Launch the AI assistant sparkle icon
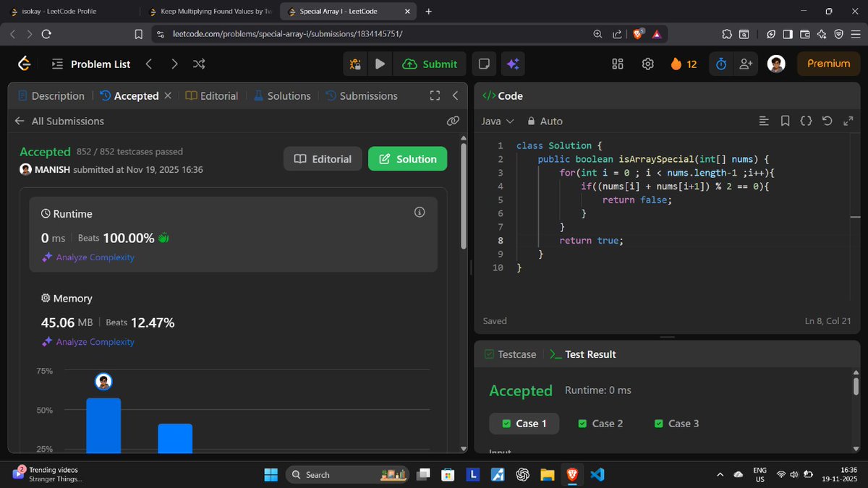The width and height of the screenshot is (868, 488). [513, 64]
